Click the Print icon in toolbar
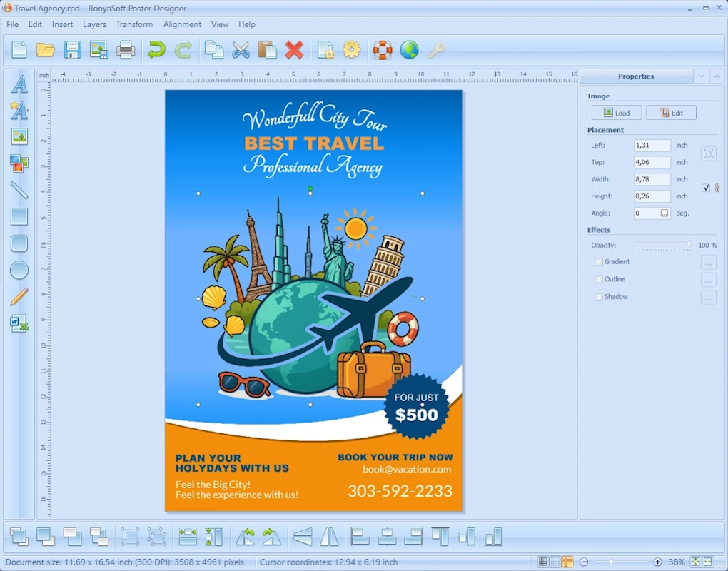The image size is (728, 571). point(126,50)
